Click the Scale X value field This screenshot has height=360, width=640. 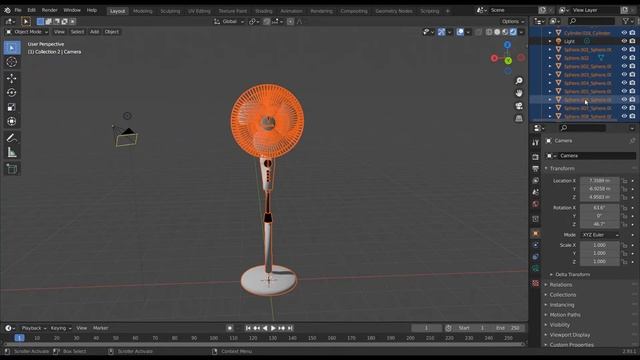[x=600, y=245]
